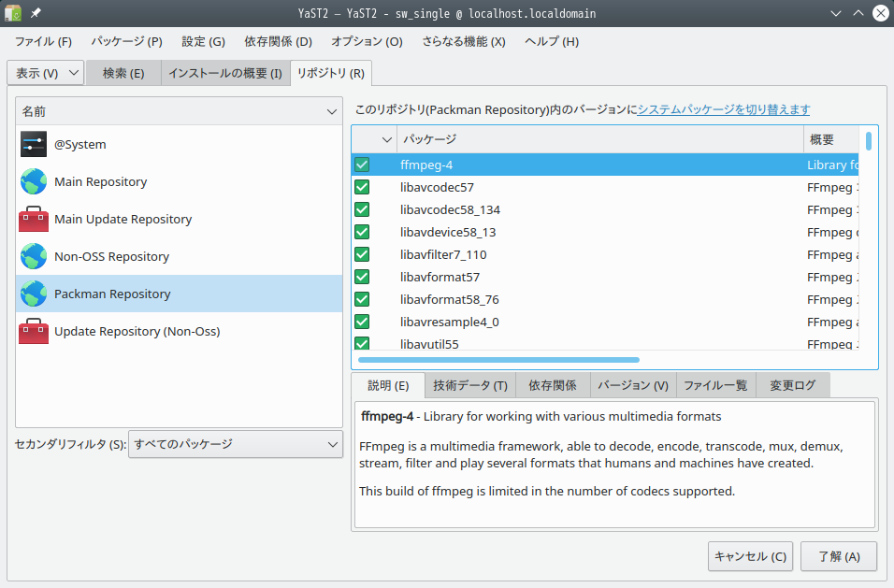Open the 依存関係 (D) menu
The image size is (894, 588).
(279, 41)
